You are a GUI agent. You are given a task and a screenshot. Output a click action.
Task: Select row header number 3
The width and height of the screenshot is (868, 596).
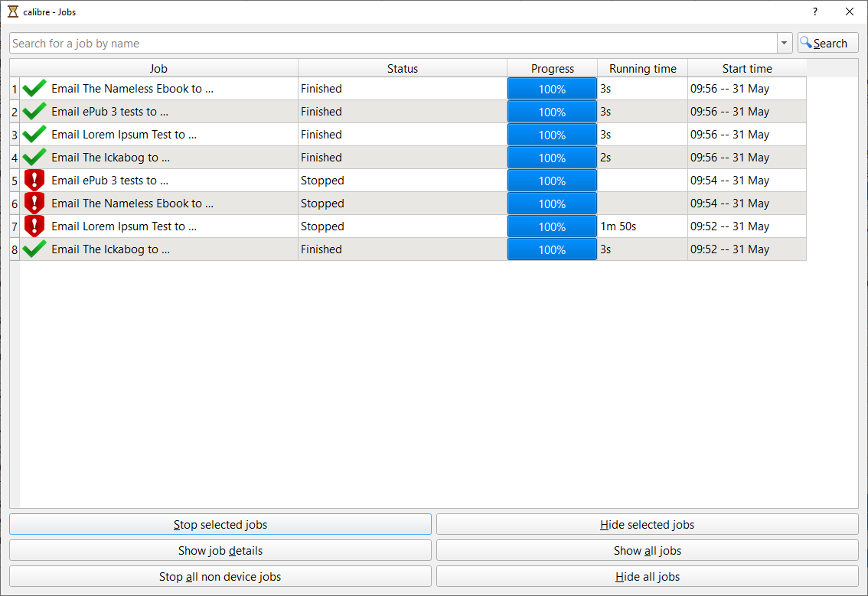(15, 135)
